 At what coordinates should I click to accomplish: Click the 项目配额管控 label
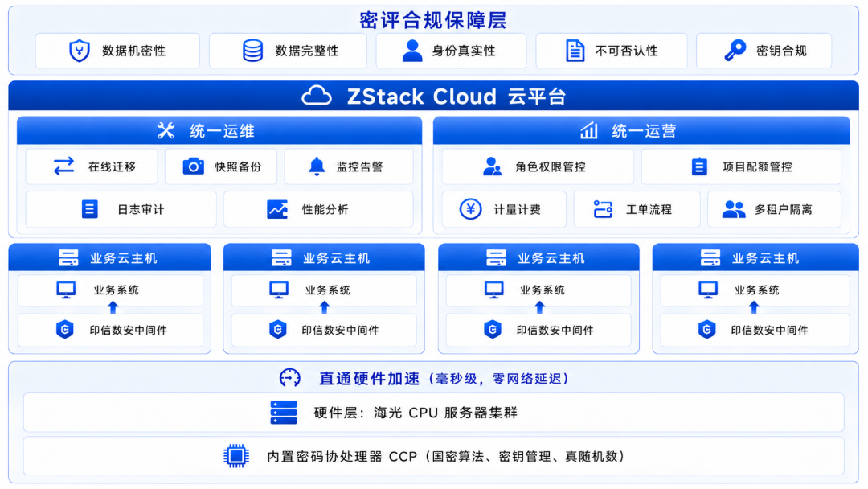(757, 166)
